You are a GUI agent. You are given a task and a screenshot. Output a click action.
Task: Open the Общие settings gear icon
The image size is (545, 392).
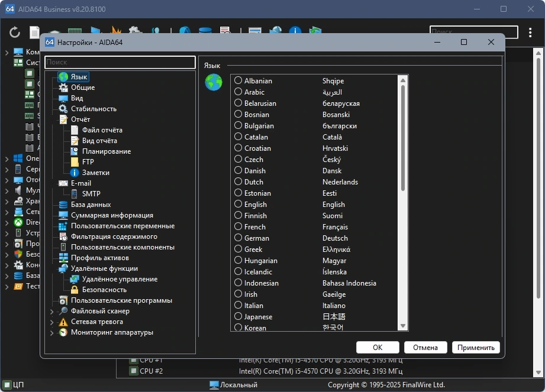pos(63,88)
